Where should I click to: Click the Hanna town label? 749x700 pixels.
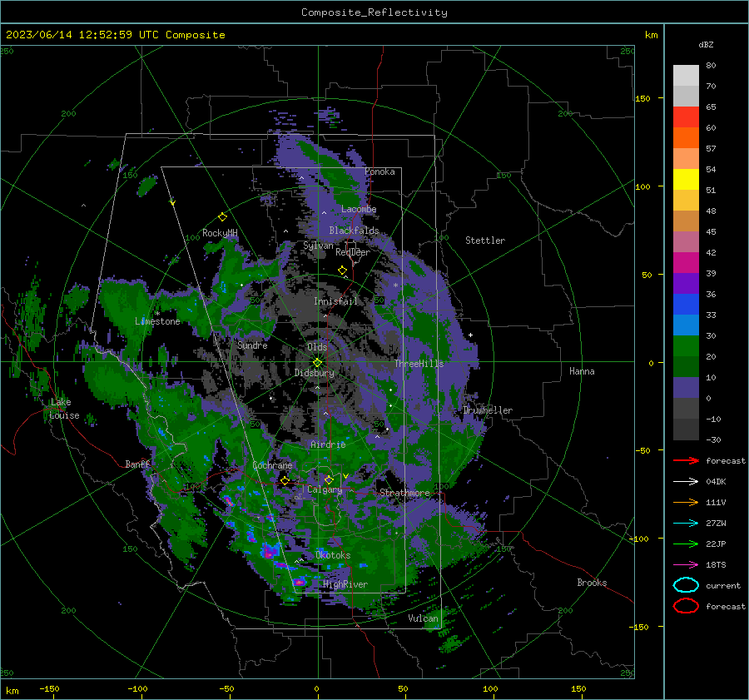(582, 371)
